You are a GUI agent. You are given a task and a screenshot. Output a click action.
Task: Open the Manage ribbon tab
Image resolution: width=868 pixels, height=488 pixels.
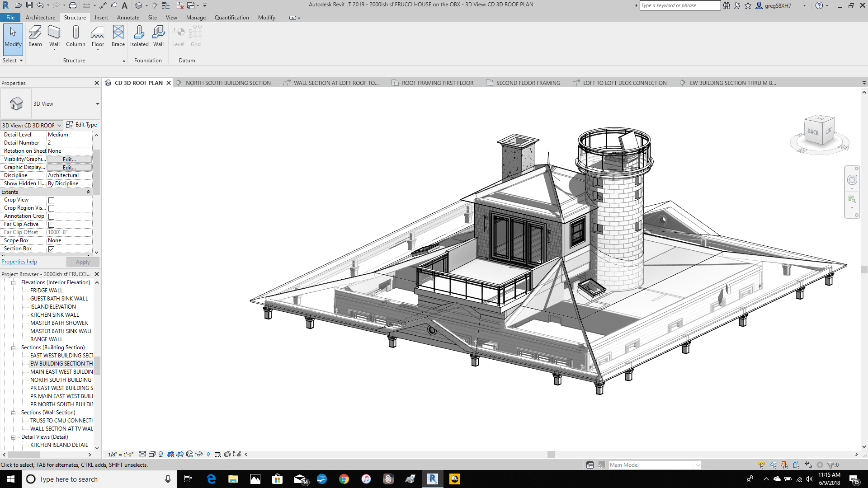[196, 18]
